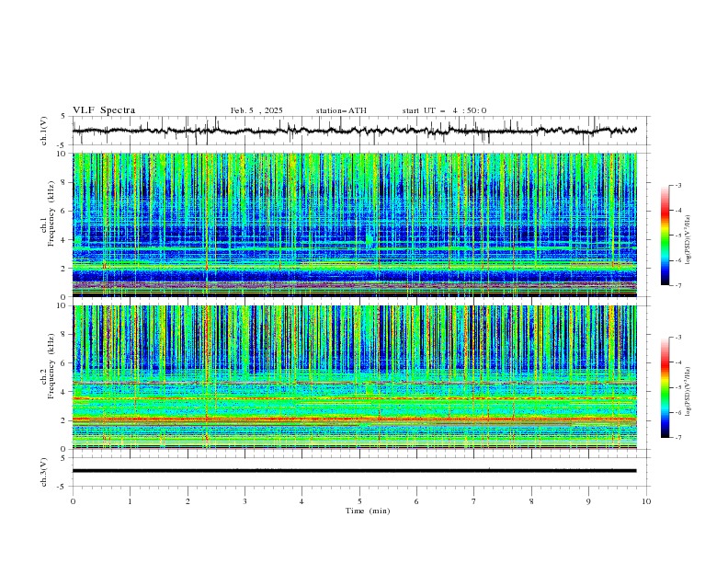Click the "Time (min)" axis title
This screenshot has height=563, width=728.
368,511
